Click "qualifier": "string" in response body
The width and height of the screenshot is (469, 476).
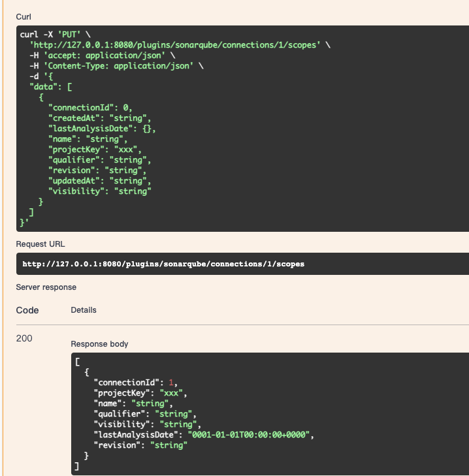coord(145,414)
